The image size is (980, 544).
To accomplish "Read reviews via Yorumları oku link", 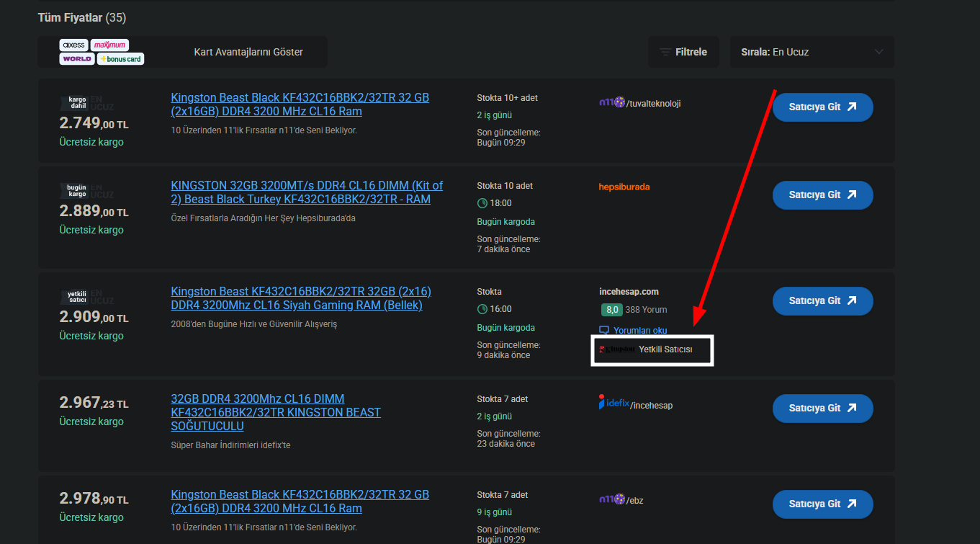I will pyautogui.click(x=640, y=331).
